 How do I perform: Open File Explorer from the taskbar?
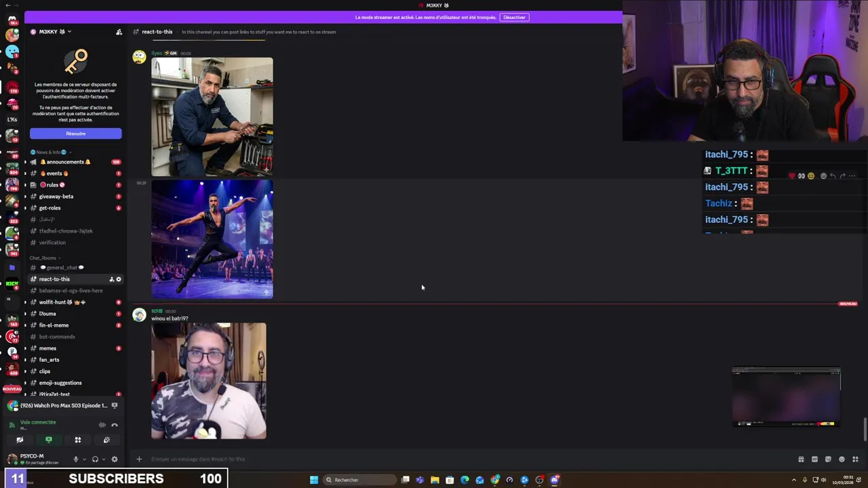(x=435, y=480)
